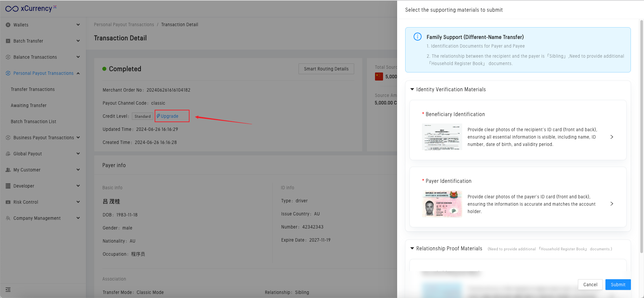Click the DOB 1983-11-18 value
Viewport: 644px width, 298px height.
(127, 215)
